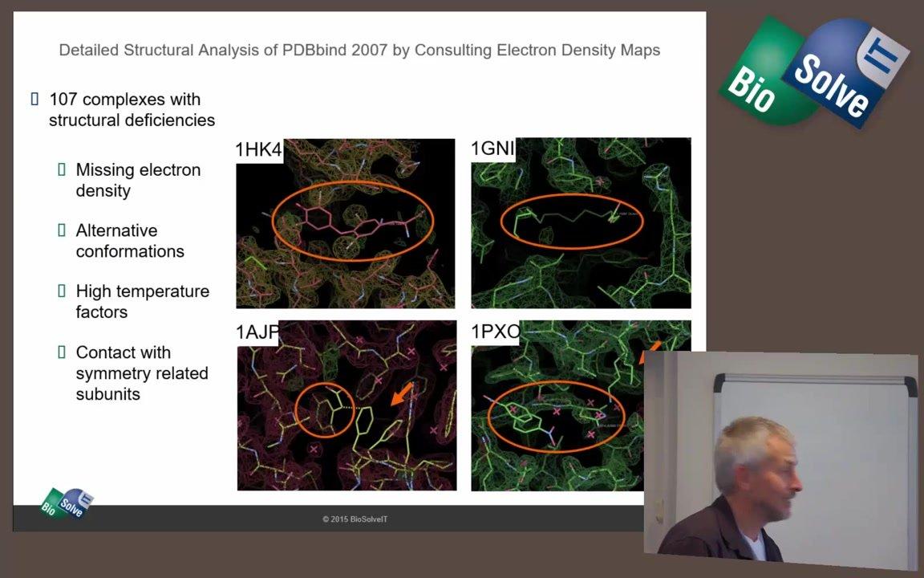924x578 pixels.
Task: Click the large BioSolveIT logo at top right
Action: tap(813, 72)
